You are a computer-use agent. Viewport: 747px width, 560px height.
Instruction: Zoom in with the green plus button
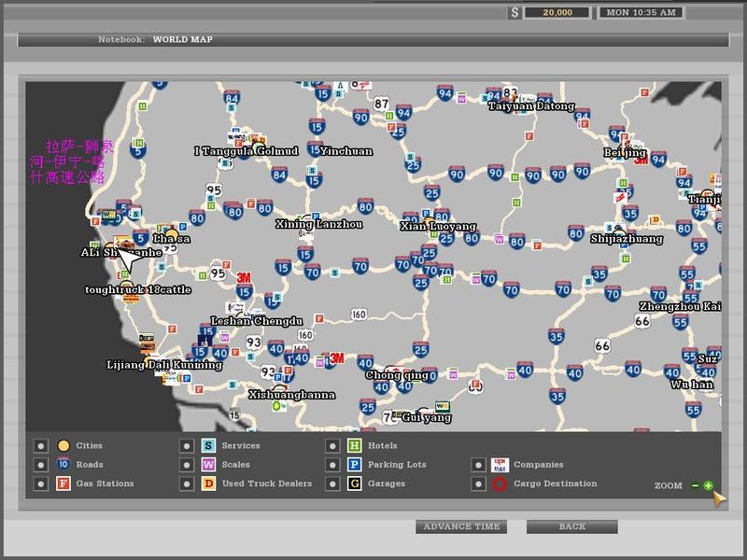tap(709, 485)
